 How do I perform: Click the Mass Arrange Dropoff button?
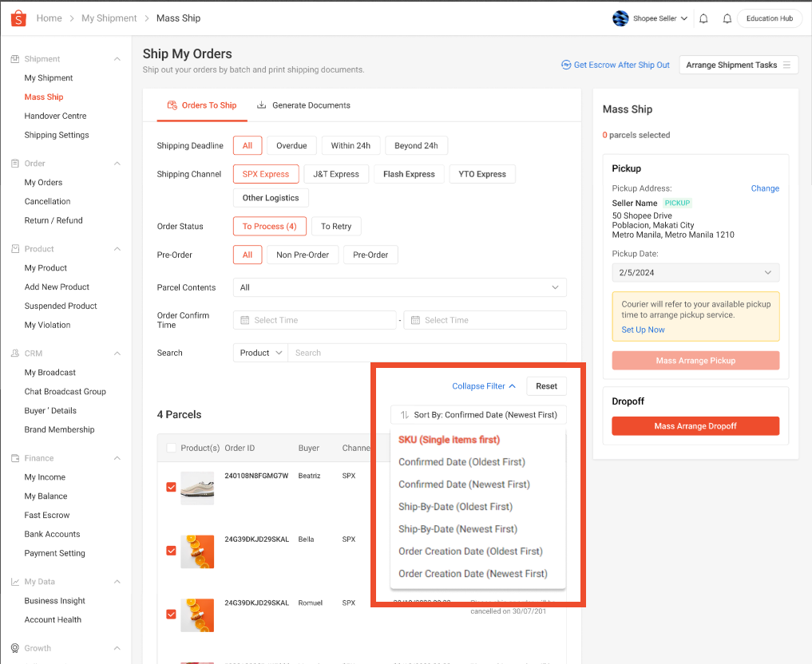[695, 426]
